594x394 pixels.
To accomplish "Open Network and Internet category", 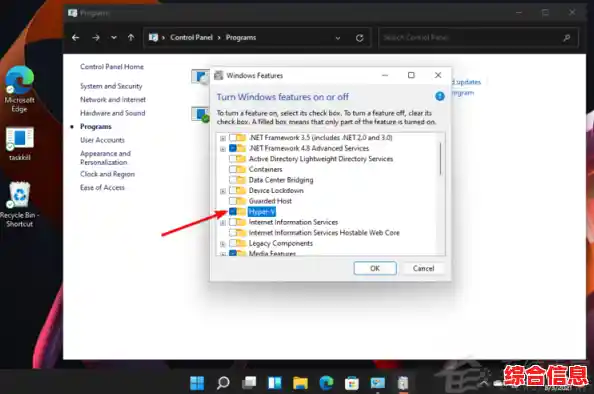I will coord(113,100).
